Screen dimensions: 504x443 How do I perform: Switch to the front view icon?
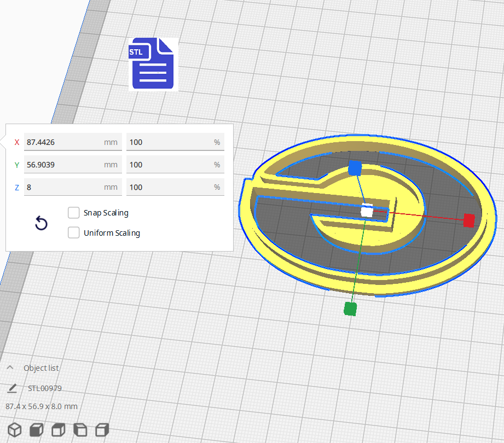click(x=36, y=430)
